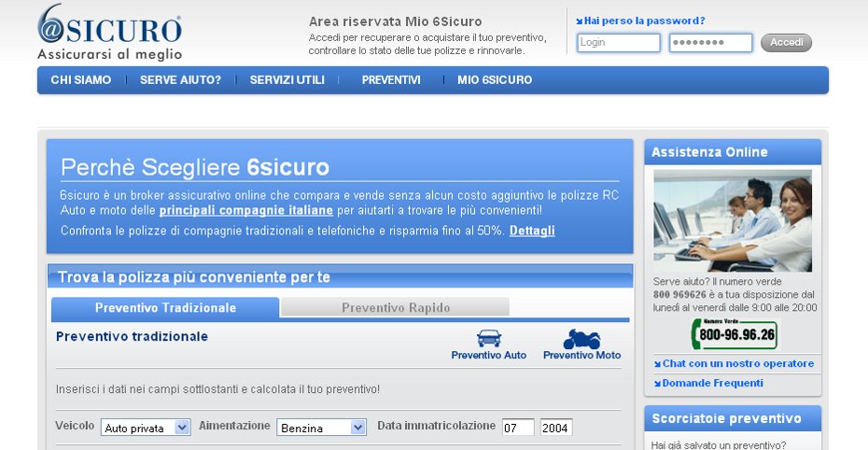
Task: Open the SERVE AIUTO? menu
Action: [x=180, y=79]
